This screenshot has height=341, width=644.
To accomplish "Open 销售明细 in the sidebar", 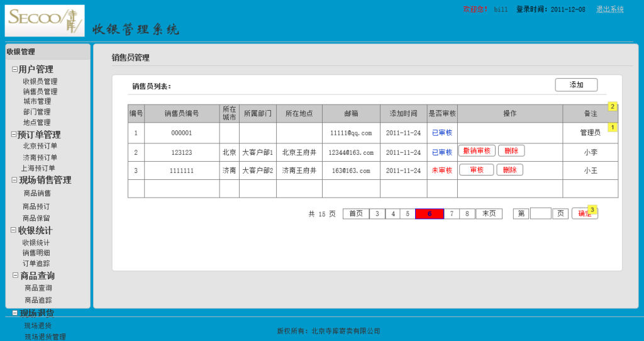I will [36, 253].
